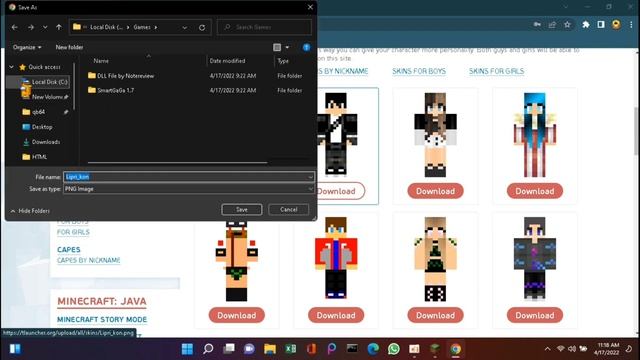Open Downloads in sidebar

pyautogui.click(x=41, y=142)
